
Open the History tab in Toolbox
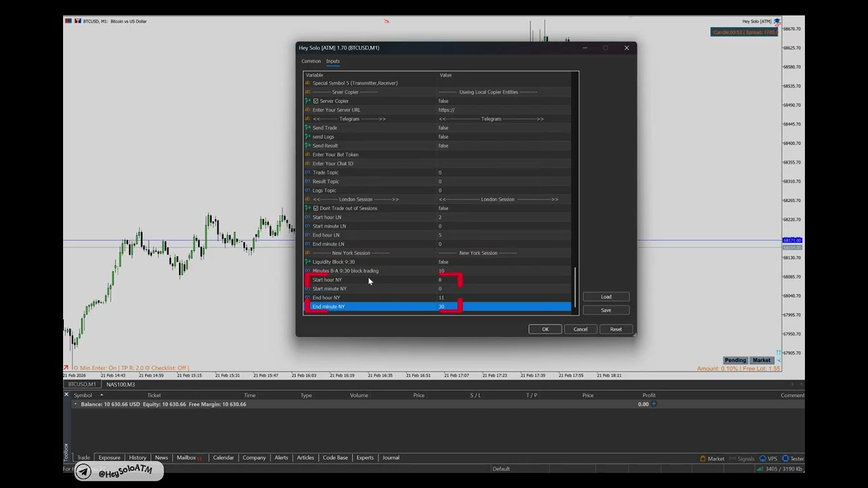(138, 457)
